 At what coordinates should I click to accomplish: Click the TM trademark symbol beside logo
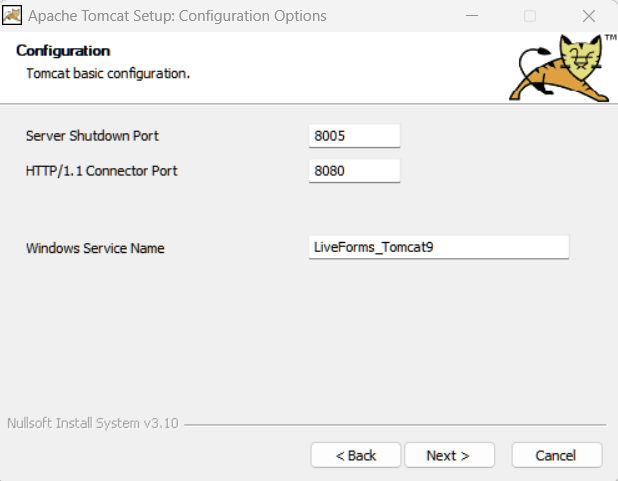click(x=609, y=39)
